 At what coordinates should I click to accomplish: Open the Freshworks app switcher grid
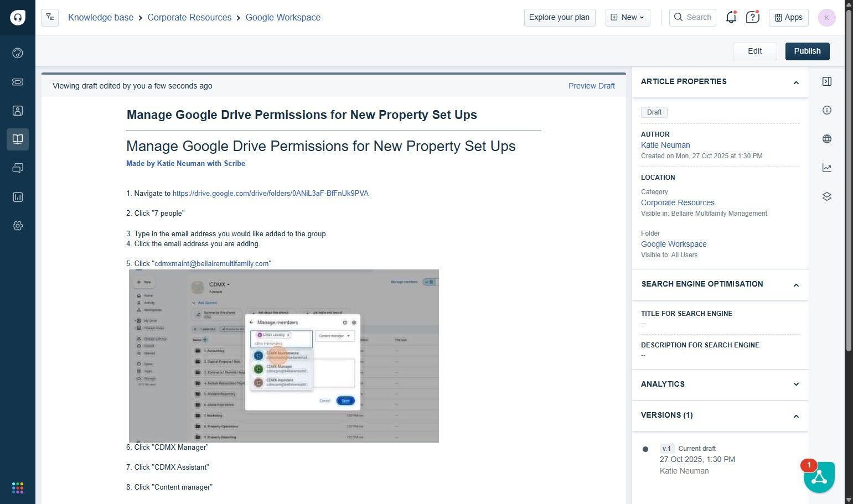click(18, 487)
